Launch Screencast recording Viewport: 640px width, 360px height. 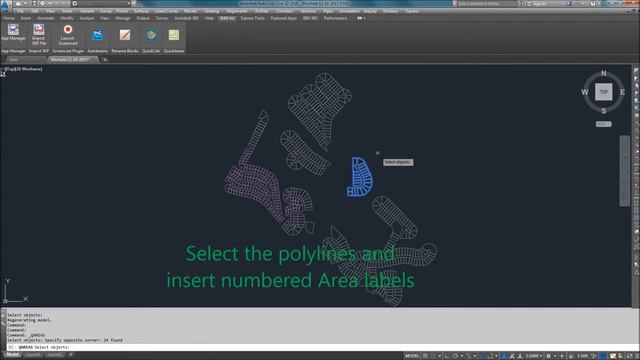click(68, 34)
